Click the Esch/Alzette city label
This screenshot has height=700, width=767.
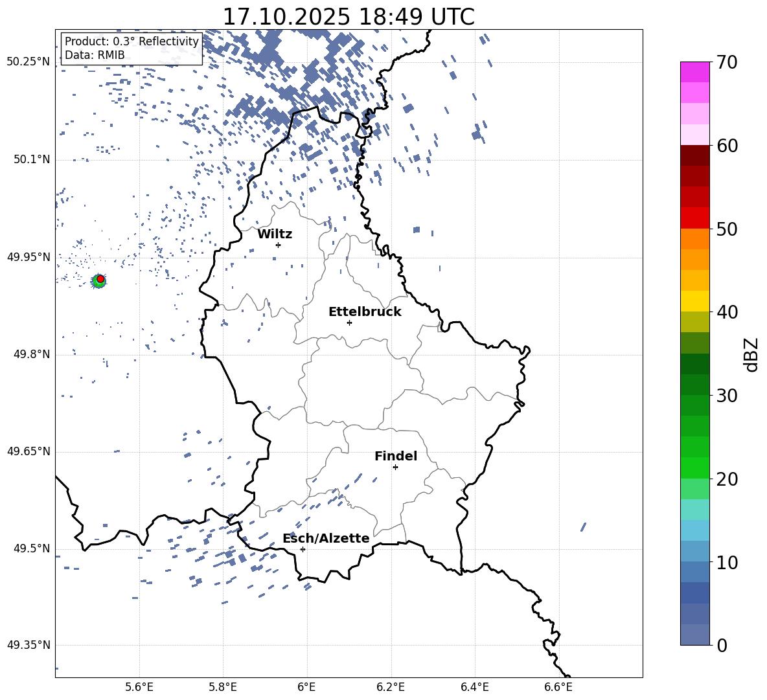click(x=326, y=538)
